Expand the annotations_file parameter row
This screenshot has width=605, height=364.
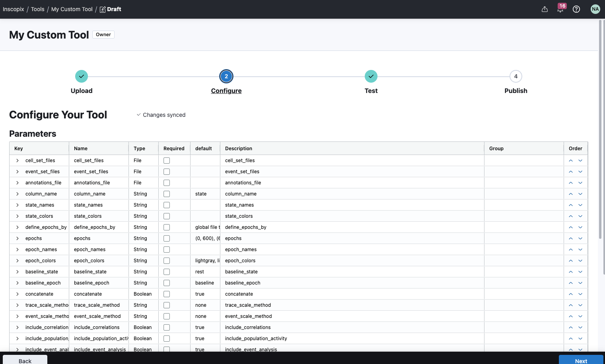tap(18, 183)
